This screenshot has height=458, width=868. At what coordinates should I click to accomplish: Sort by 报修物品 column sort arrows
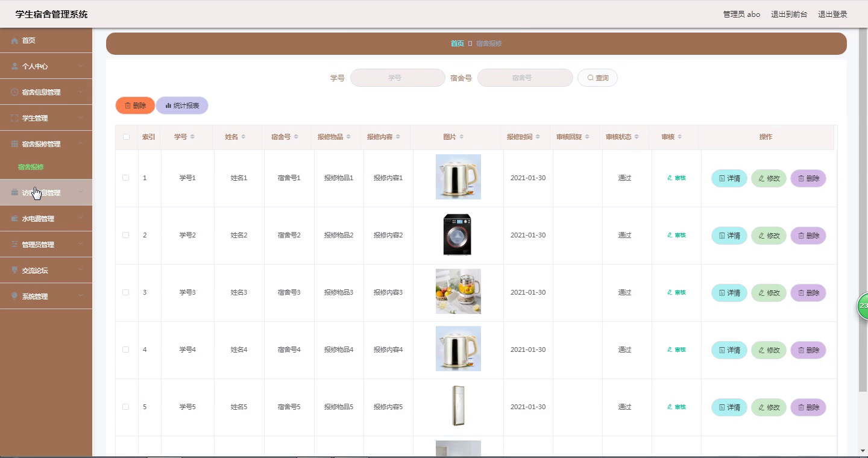point(348,137)
